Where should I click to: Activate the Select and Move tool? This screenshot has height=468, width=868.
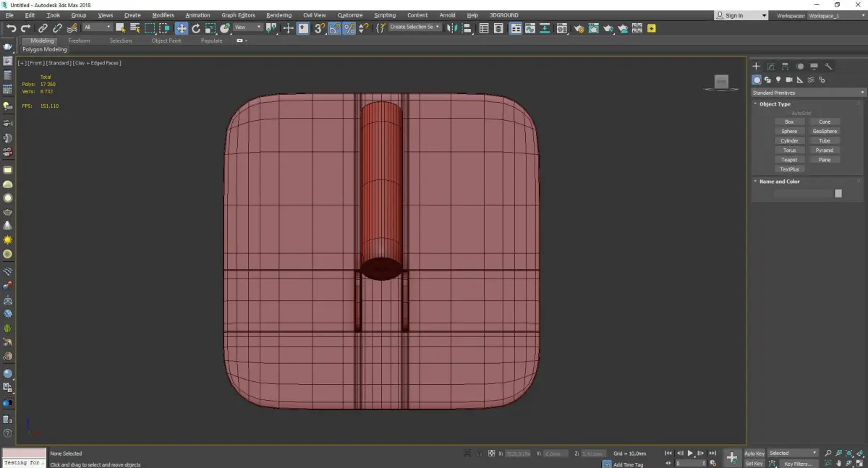click(x=181, y=28)
